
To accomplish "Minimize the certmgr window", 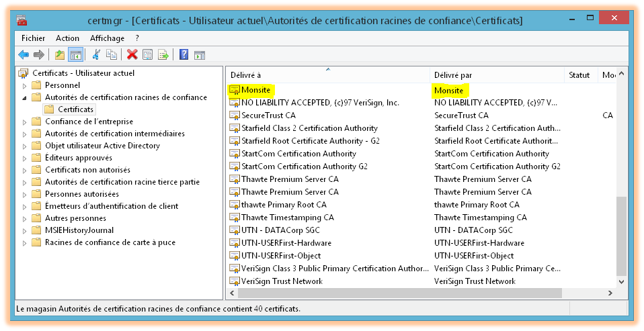I will (x=573, y=18).
